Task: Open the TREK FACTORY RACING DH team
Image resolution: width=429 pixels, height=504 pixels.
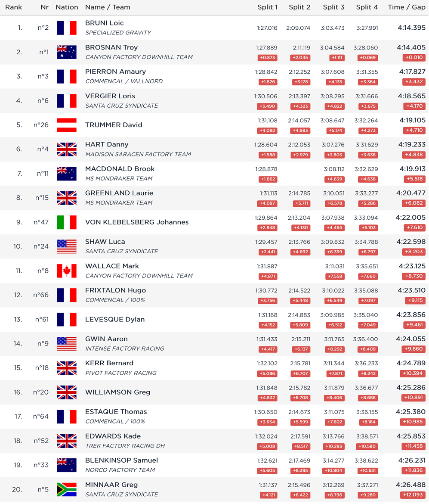Action: point(125,446)
